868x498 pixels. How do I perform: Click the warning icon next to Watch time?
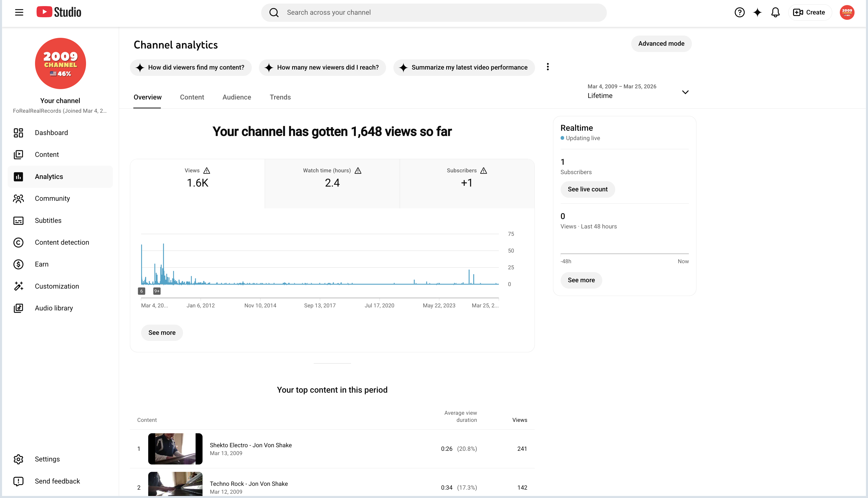358,171
